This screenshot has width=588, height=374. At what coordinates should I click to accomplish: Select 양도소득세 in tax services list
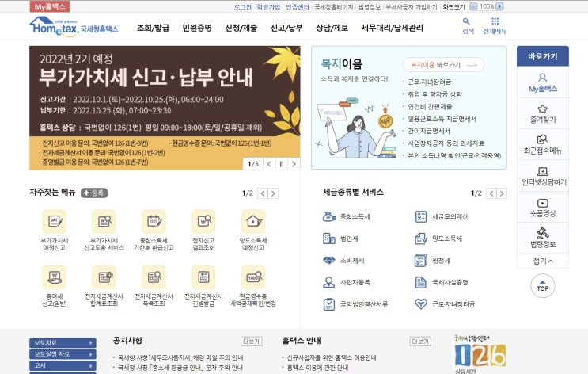pyautogui.click(x=438, y=239)
